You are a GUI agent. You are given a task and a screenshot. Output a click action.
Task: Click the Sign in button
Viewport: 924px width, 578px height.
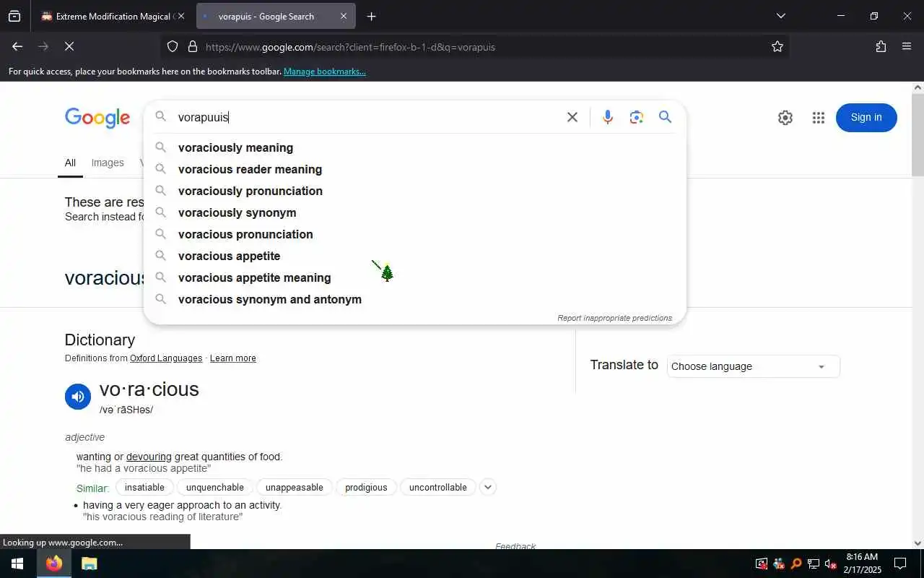click(866, 118)
